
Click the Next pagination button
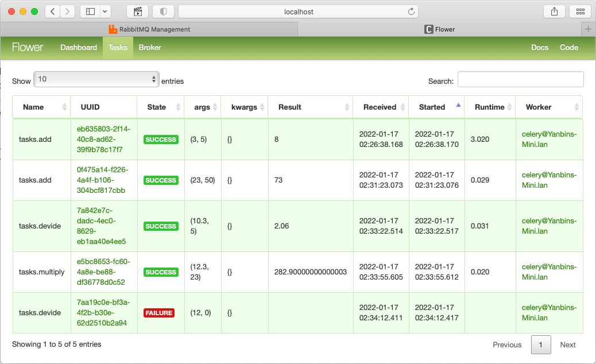(x=567, y=344)
